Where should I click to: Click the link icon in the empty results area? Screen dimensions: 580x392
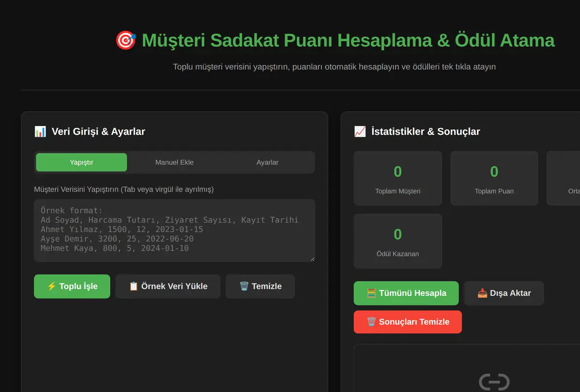(494, 382)
